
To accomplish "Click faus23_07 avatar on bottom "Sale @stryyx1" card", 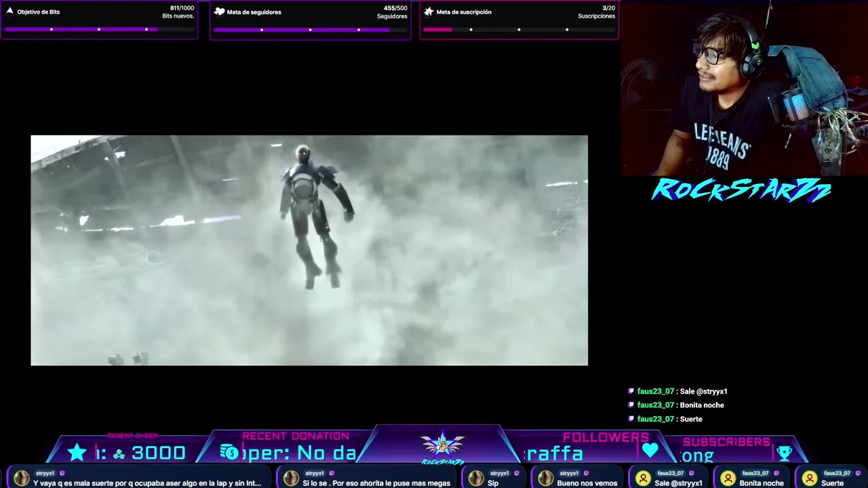I will pos(643,479).
